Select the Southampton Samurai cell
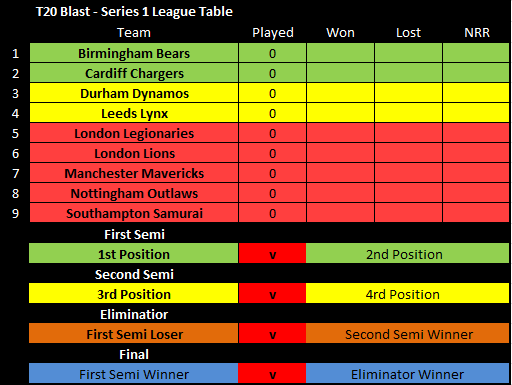The width and height of the screenshot is (512, 385). [134, 213]
